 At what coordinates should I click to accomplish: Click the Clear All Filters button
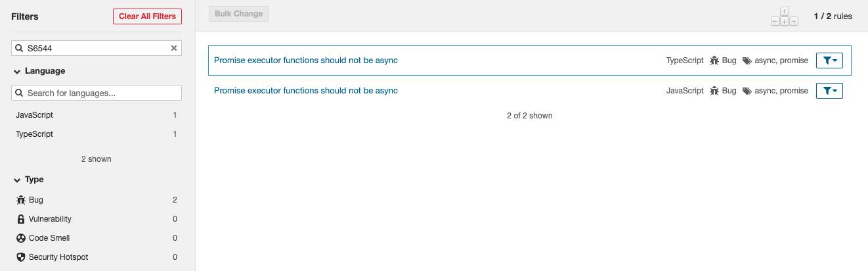point(147,16)
